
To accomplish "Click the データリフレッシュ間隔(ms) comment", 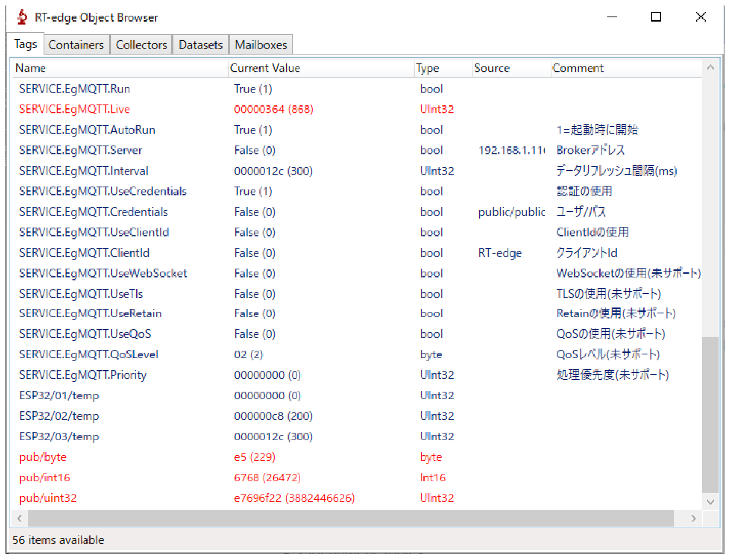I will pyautogui.click(x=617, y=170).
